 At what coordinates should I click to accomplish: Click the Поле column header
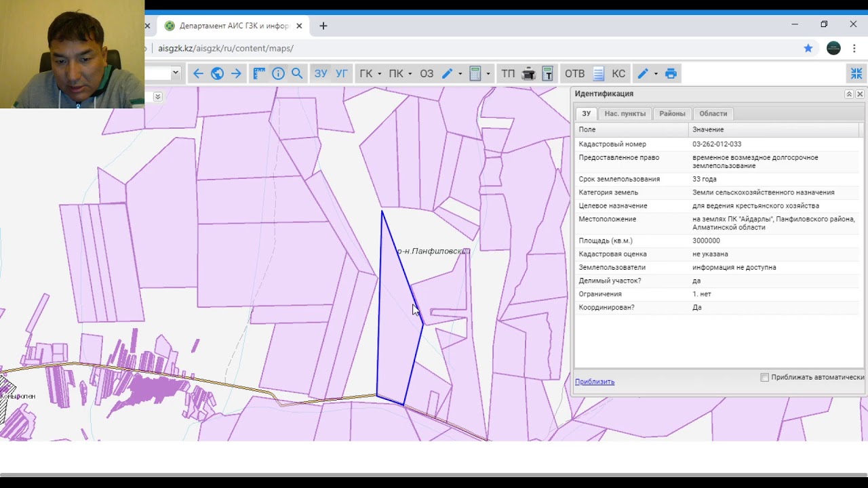pyautogui.click(x=631, y=129)
